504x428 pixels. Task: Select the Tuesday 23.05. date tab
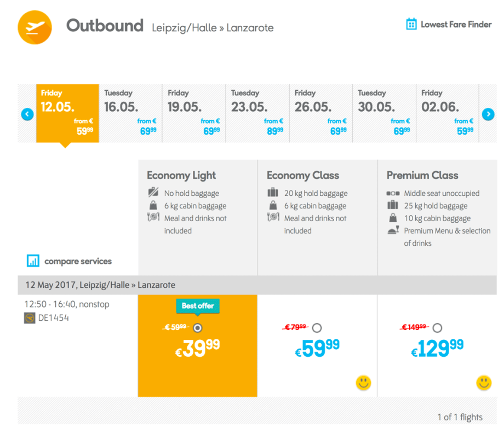pyautogui.click(x=257, y=113)
